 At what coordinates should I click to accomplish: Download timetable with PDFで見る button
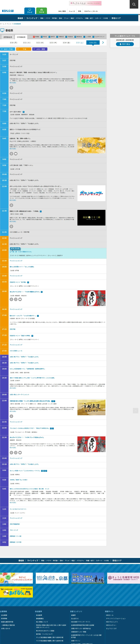125,44
